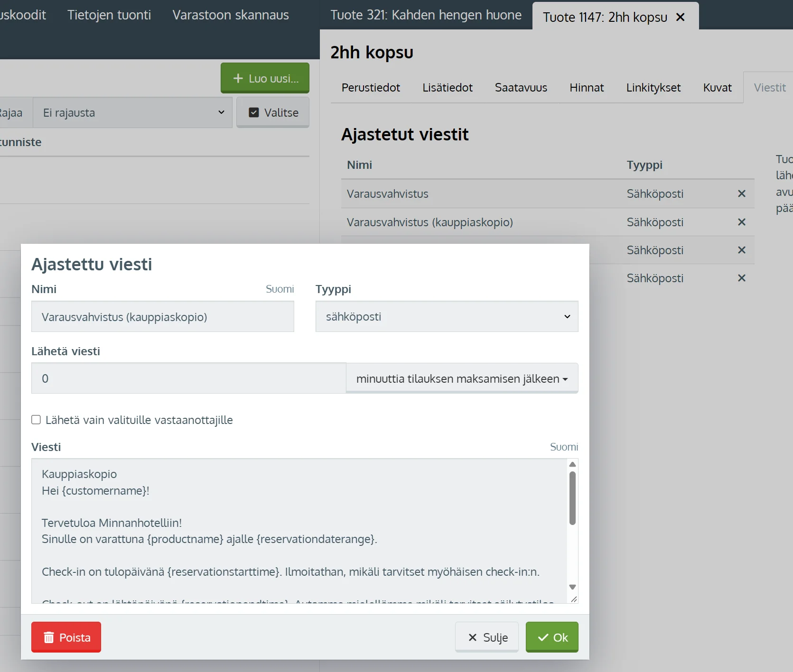
Task: Go to the Kuvat tab
Action: point(717,88)
